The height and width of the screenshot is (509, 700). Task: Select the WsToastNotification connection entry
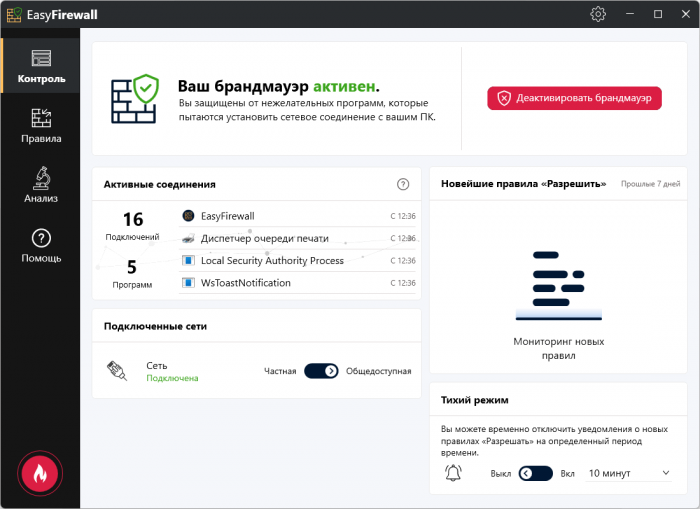(246, 283)
